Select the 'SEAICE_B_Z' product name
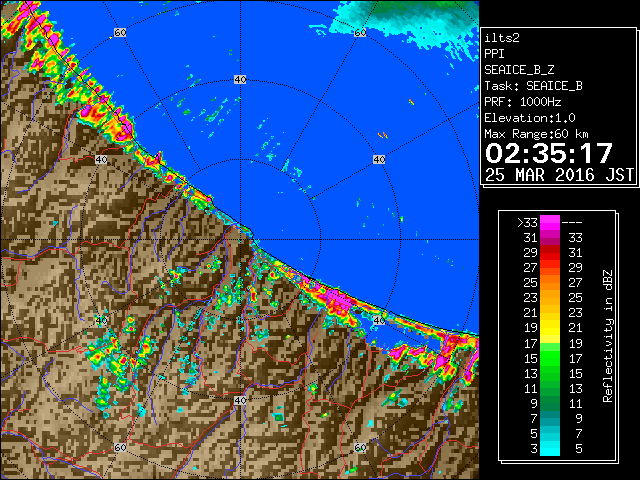 point(519,70)
